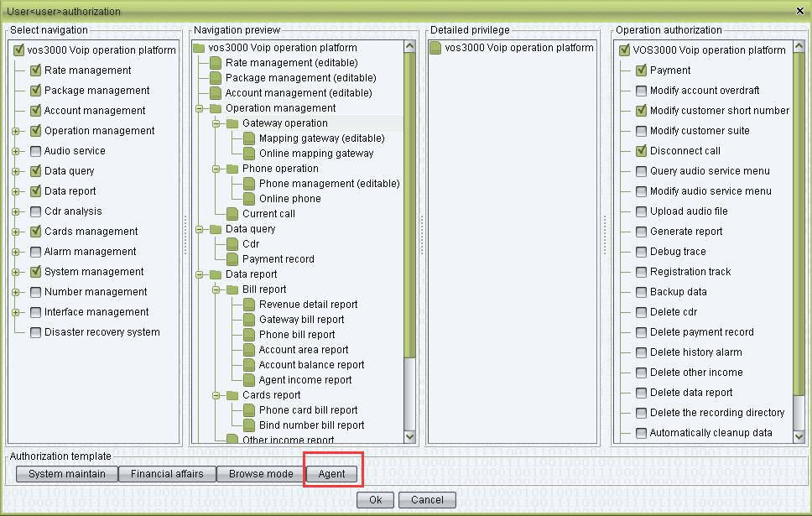Toggle the Delete cdr checkbox
The height and width of the screenshot is (516, 812).
point(642,312)
